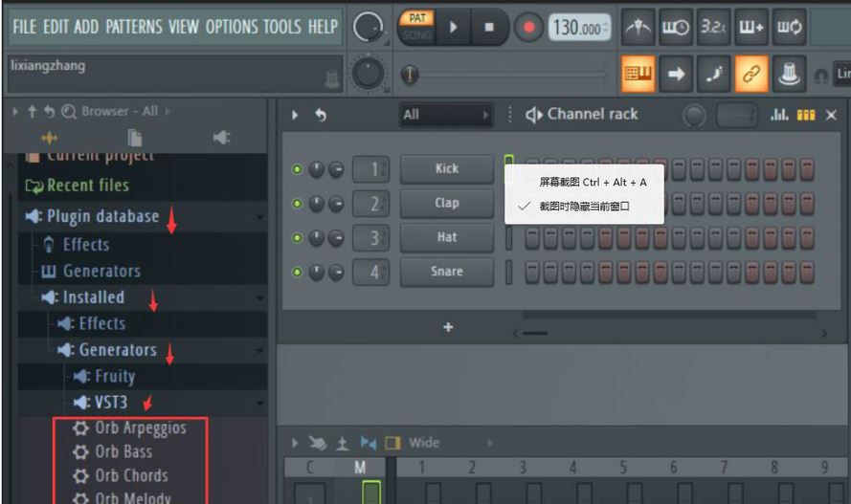This screenshot has height=504, width=851.
Task: Click the Snare channel button
Action: (x=447, y=272)
